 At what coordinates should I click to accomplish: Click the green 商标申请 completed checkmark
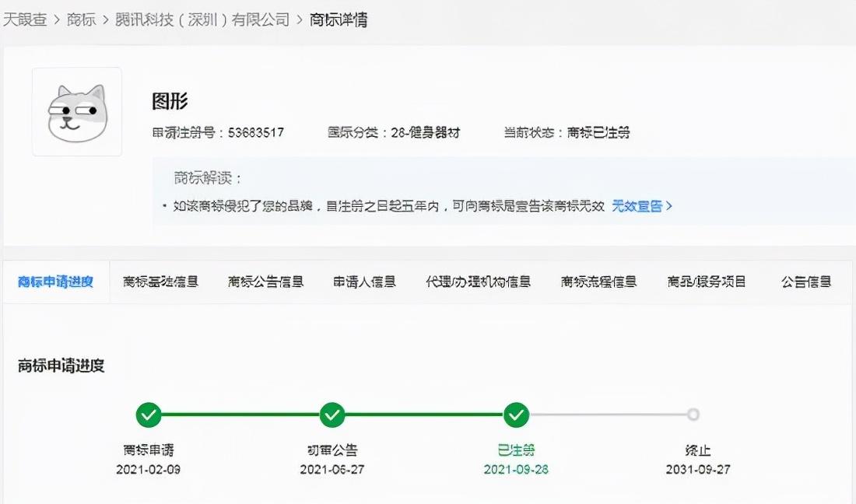(149, 415)
